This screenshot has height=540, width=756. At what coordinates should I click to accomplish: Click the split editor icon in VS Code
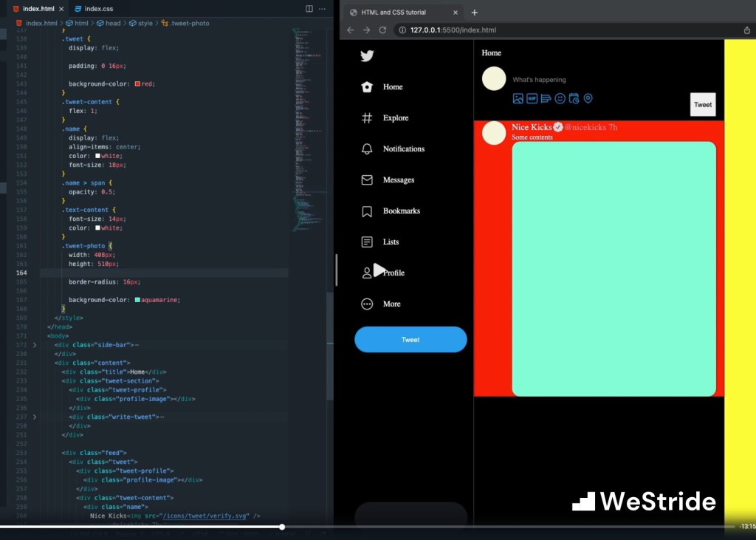309,9
